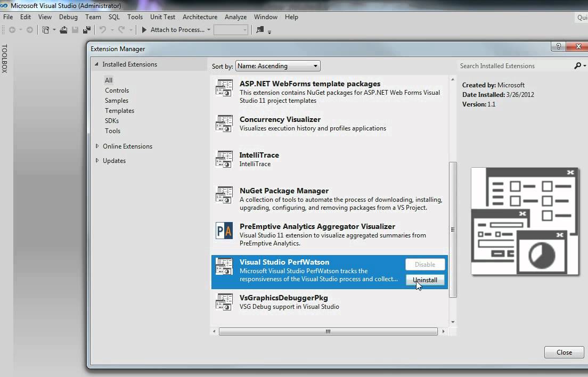Click the Navigate Backward toolbar arrow
The image size is (588, 377).
click(12, 30)
